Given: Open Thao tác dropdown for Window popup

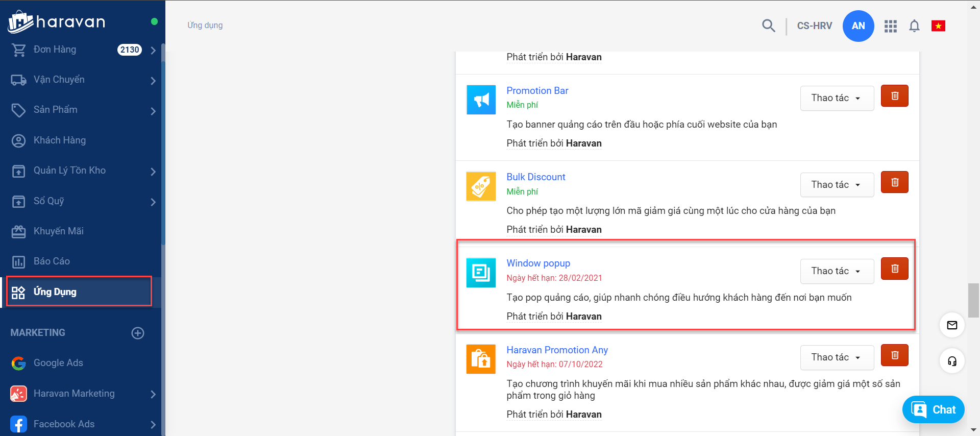Looking at the screenshot, I should click(x=837, y=271).
